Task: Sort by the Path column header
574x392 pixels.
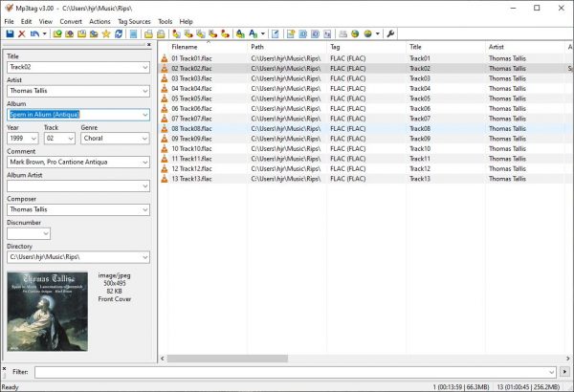Action: coord(287,47)
